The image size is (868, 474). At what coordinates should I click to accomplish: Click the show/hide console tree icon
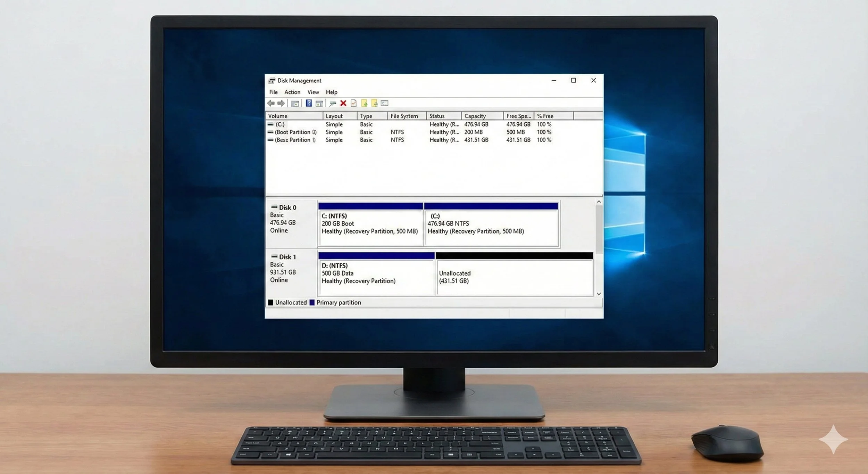[295, 103]
